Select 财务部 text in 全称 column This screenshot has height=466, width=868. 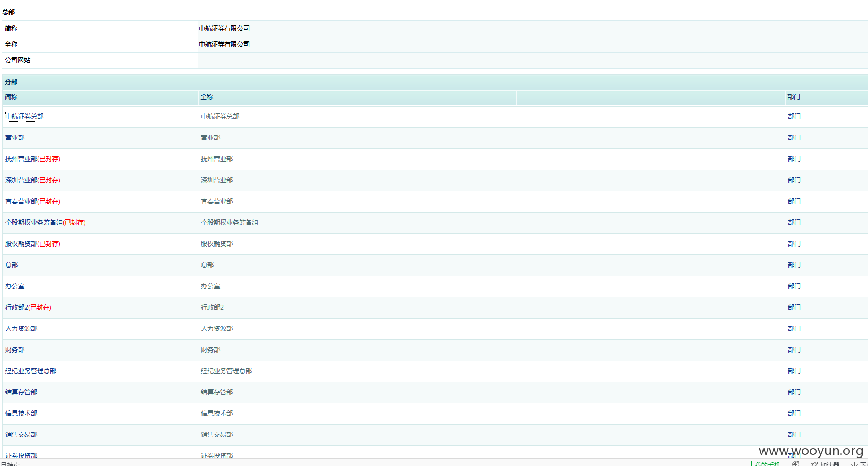[211, 350]
